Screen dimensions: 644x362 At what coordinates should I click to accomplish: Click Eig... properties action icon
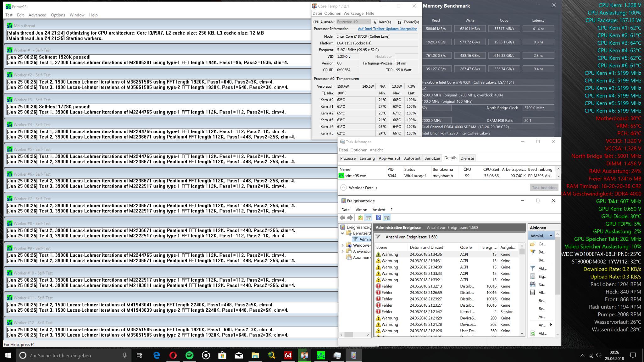[x=533, y=277]
